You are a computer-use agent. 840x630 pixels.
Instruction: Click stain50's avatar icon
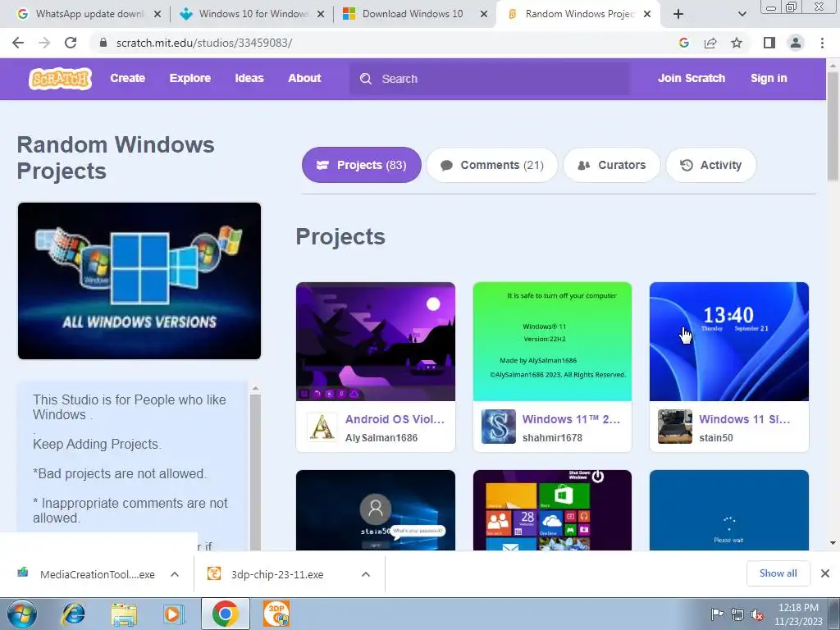click(x=675, y=427)
